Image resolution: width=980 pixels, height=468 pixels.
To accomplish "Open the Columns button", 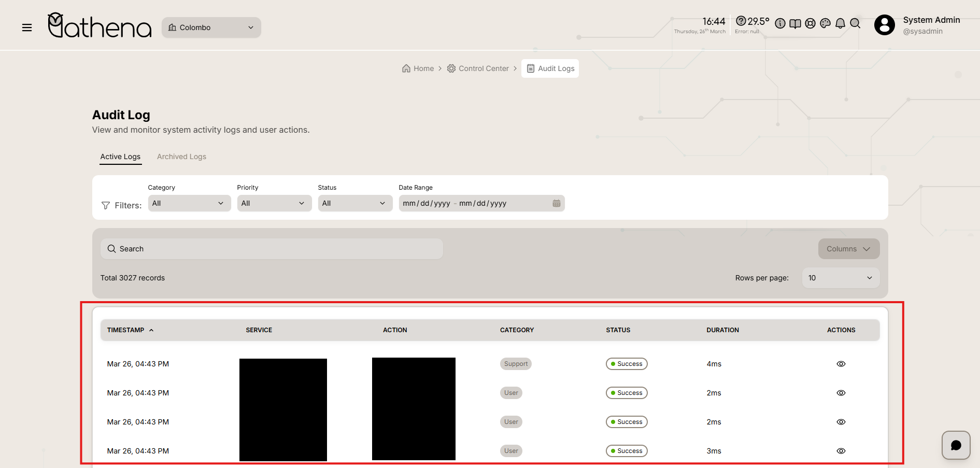I will (x=848, y=249).
